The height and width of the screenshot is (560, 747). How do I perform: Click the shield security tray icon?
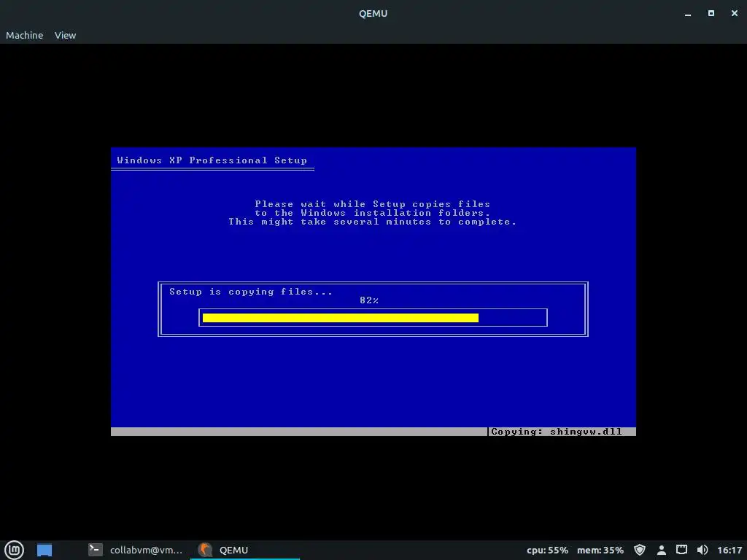point(640,550)
